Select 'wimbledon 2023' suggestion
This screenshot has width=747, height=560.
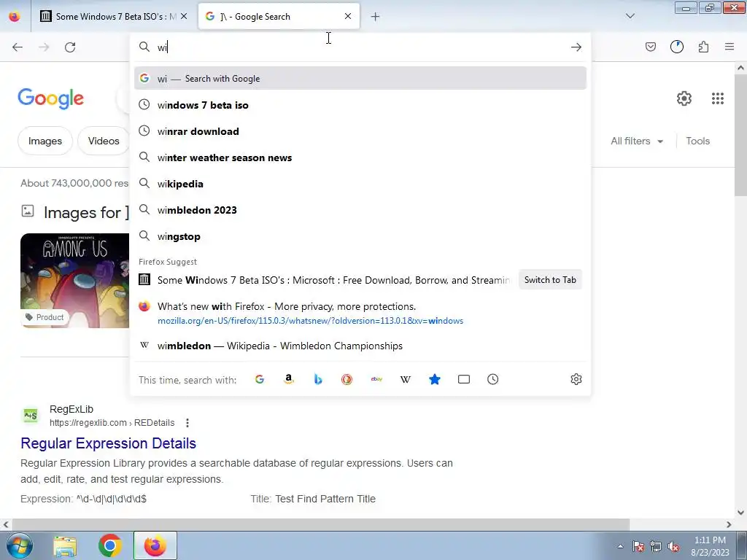pyautogui.click(x=360, y=210)
